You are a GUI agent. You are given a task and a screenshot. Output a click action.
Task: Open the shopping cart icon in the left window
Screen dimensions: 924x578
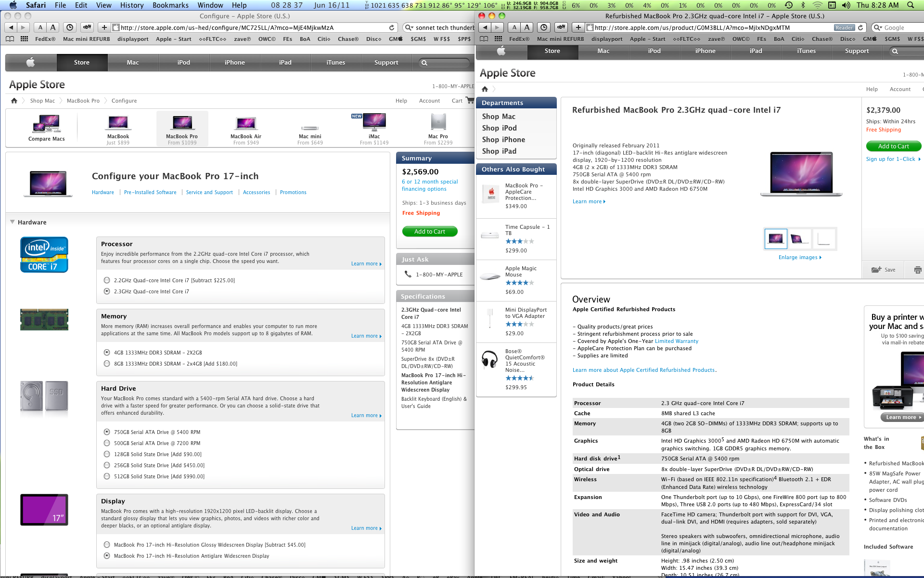click(469, 100)
